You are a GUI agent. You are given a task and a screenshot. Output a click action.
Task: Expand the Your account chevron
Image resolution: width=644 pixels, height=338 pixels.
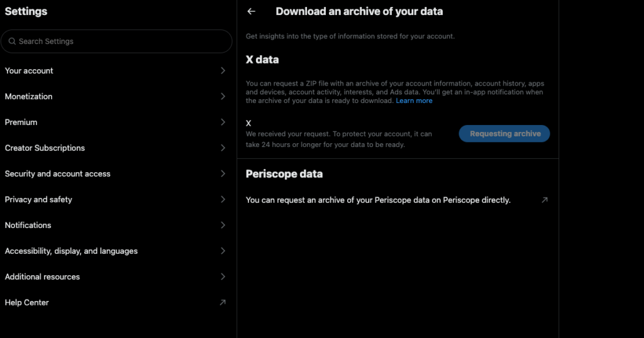[x=223, y=71]
